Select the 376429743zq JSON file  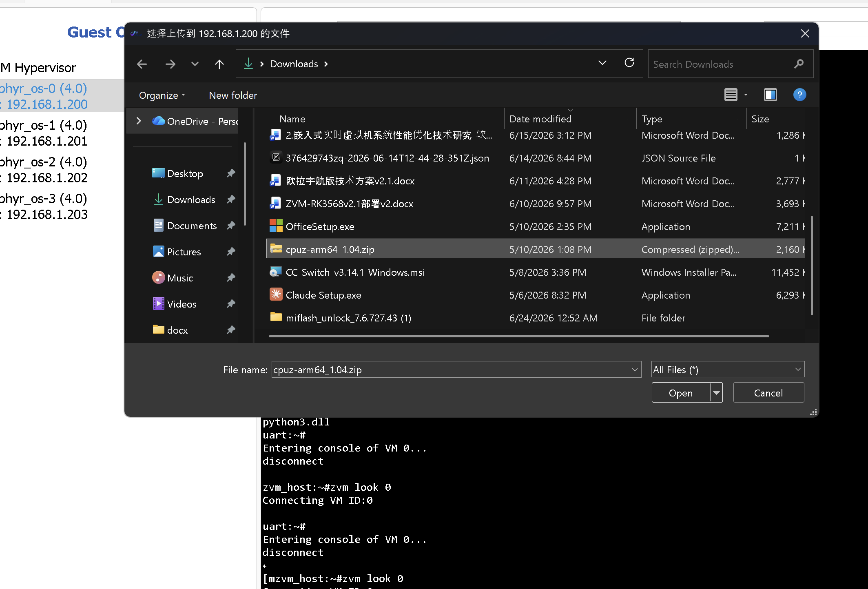pyautogui.click(x=536, y=158)
